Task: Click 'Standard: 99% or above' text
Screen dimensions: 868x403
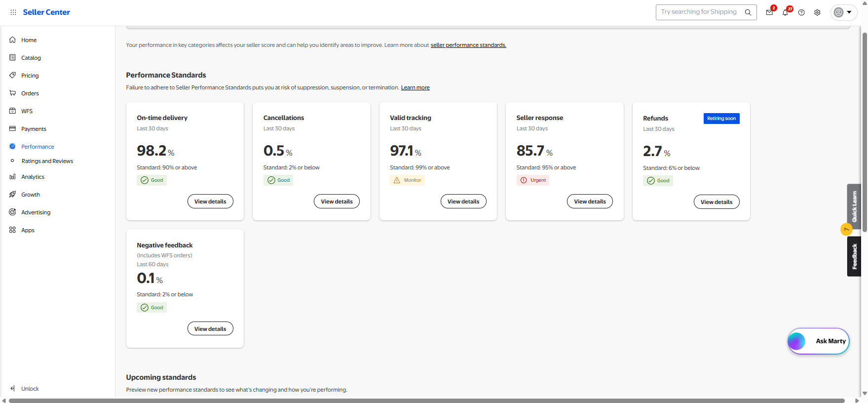Action: click(420, 167)
